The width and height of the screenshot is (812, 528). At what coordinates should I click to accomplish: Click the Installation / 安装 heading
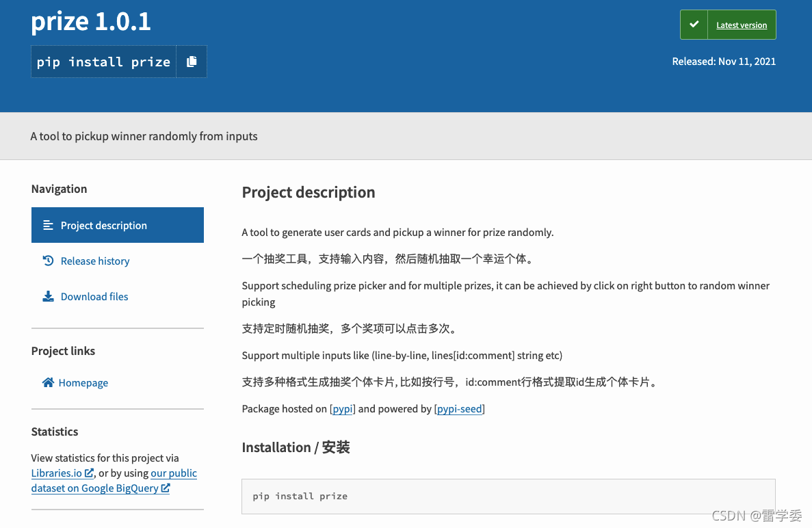296,447
